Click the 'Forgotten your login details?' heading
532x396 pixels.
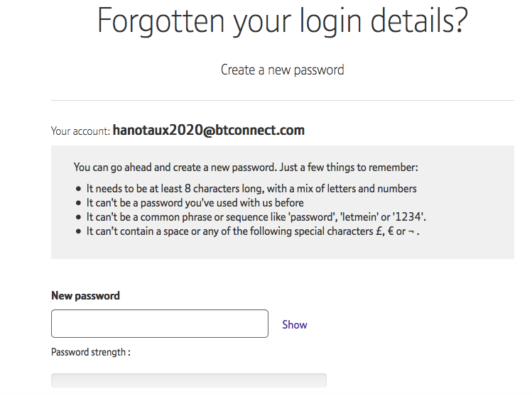(282, 21)
